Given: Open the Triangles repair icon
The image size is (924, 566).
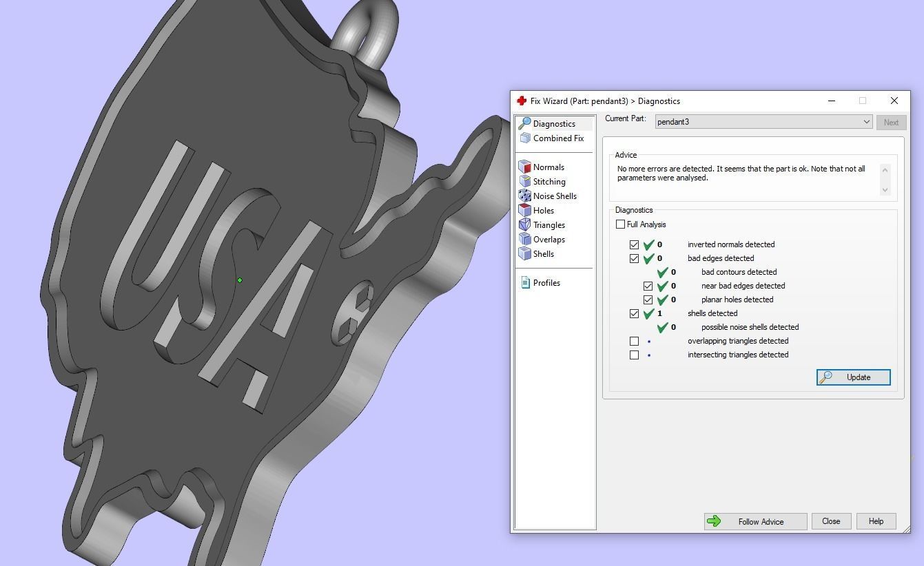Looking at the screenshot, I should 524,225.
